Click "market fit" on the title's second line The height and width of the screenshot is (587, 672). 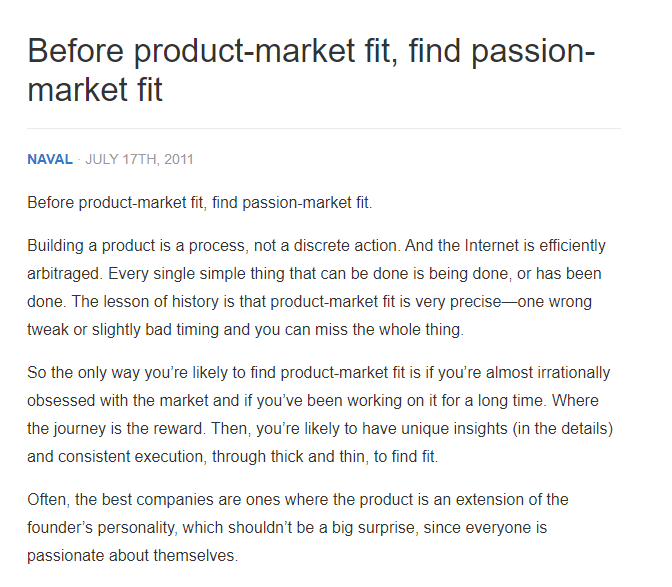tap(95, 90)
